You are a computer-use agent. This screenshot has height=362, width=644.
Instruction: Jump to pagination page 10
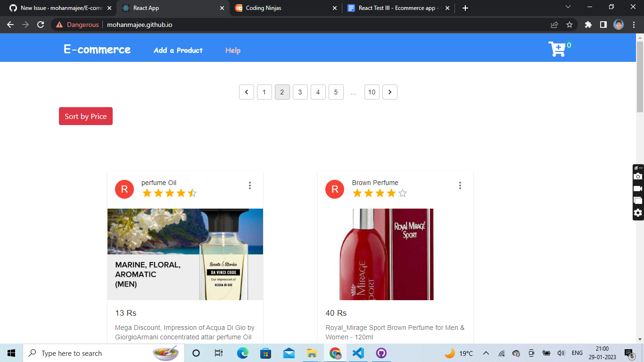(372, 92)
